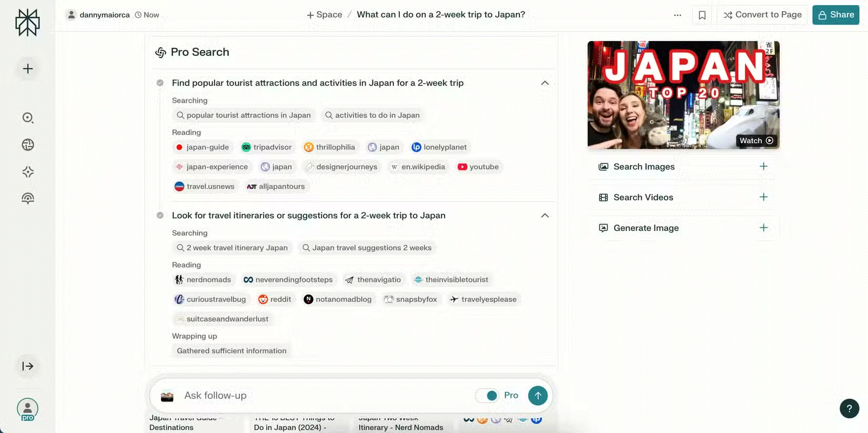Open the neverendingfootsteps source chip
868x433 pixels.
click(x=288, y=280)
